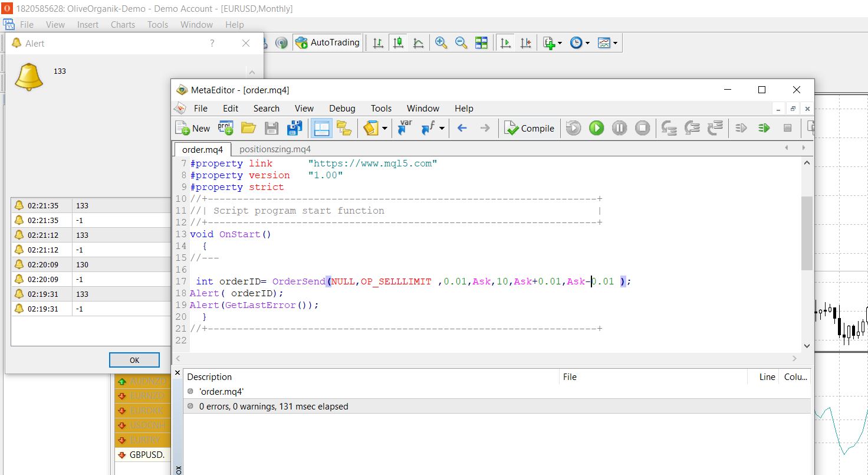
Task: Navigate forward with the grey arrow
Action: tap(485, 128)
